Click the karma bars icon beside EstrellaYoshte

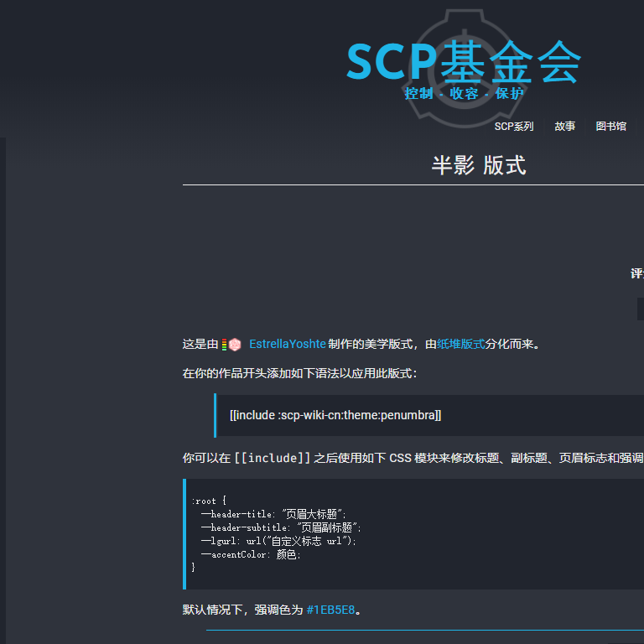click(x=225, y=345)
